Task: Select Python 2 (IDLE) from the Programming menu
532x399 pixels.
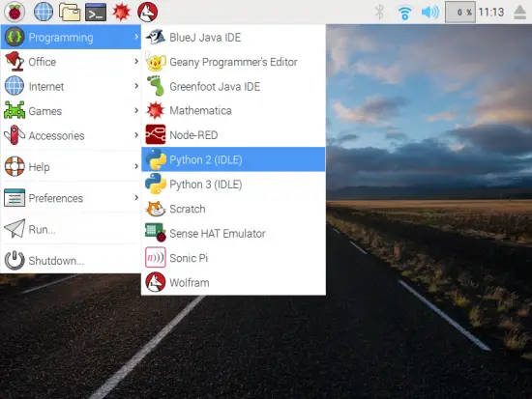Action: point(233,159)
